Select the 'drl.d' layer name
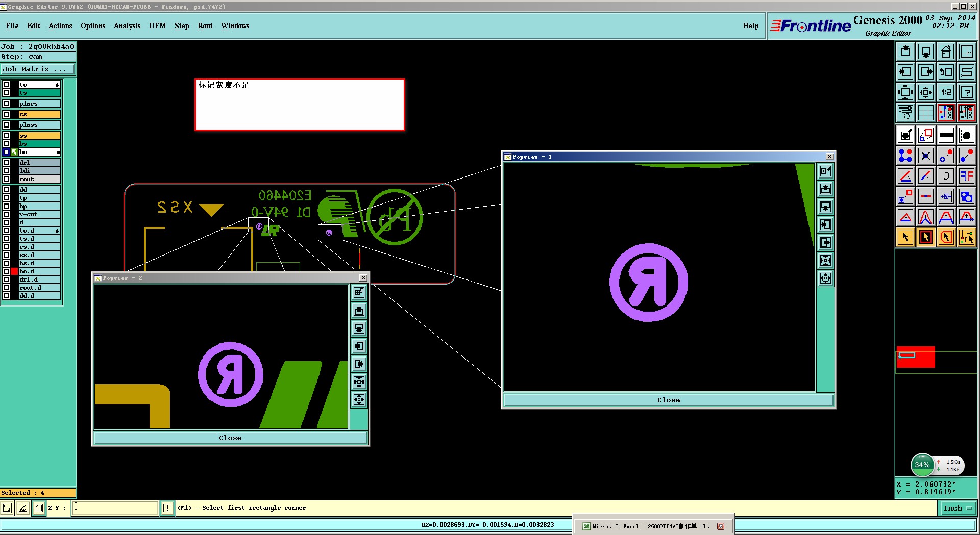 39,279
